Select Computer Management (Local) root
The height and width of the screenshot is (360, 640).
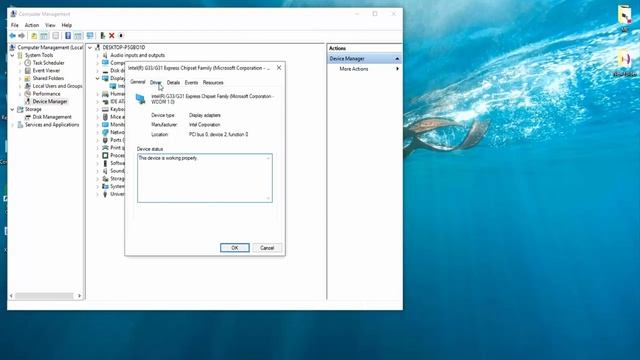pos(50,47)
